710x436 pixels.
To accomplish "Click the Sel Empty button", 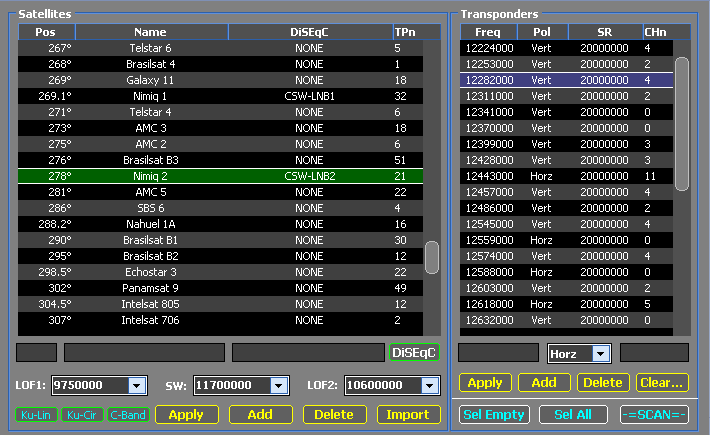I will 494,415.
